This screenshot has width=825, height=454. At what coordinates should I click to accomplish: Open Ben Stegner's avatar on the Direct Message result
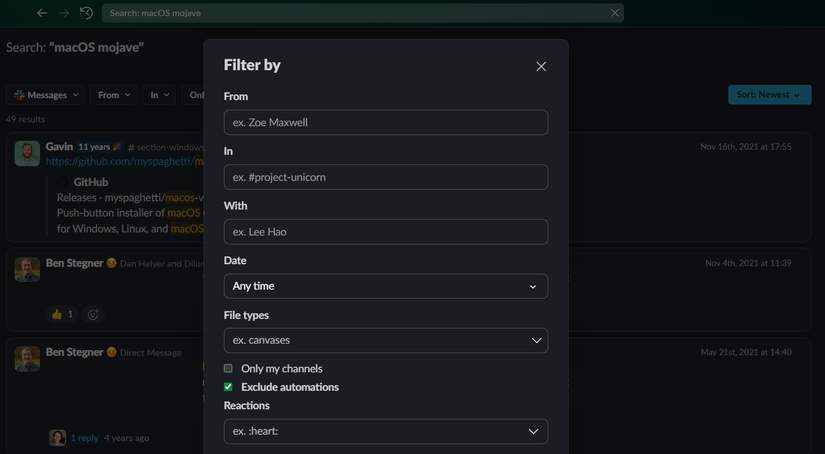pos(27,359)
